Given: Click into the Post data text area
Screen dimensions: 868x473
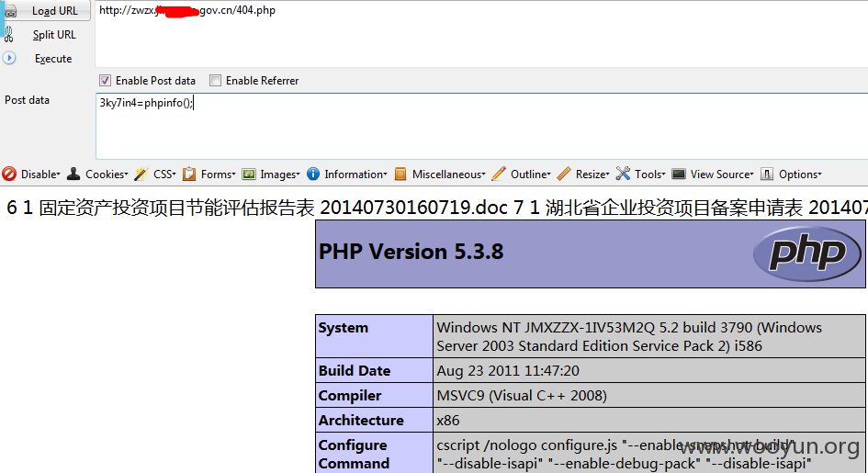Looking at the screenshot, I should coord(481,126).
